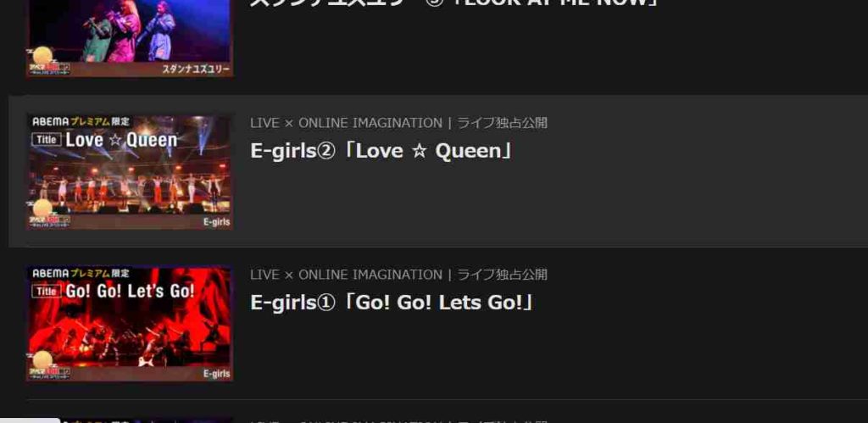Click E-girls caption on Love ☆ Queen thumbnail
The height and width of the screenshot is (423, 868).
[x=216, y=223]
